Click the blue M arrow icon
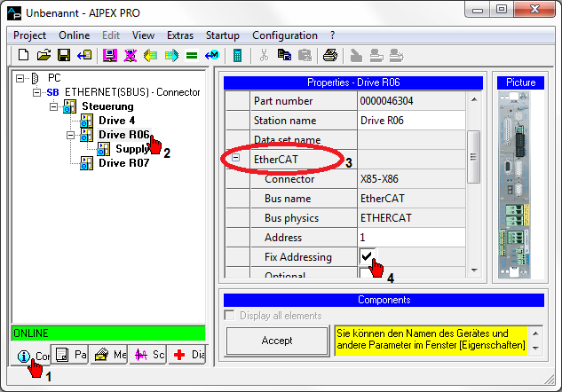Image resolution: width=562 pixels, height=392 pixels. click(x=212, y=55)
